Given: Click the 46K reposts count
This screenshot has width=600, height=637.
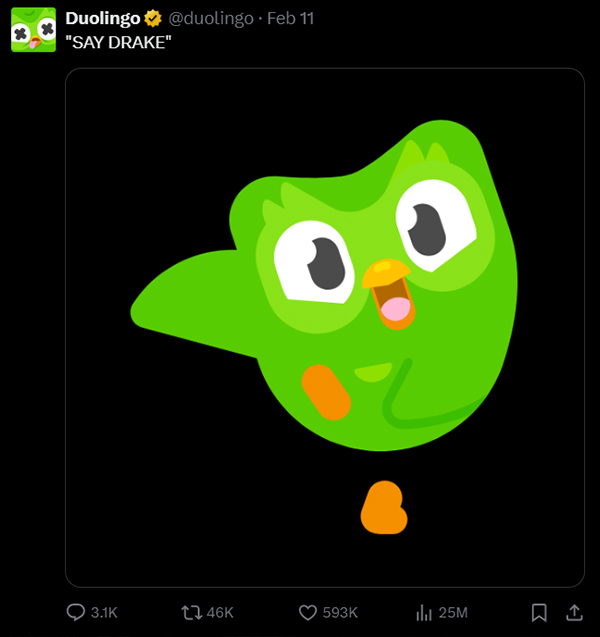Looking at the screenshot, I should coord(220,612).
